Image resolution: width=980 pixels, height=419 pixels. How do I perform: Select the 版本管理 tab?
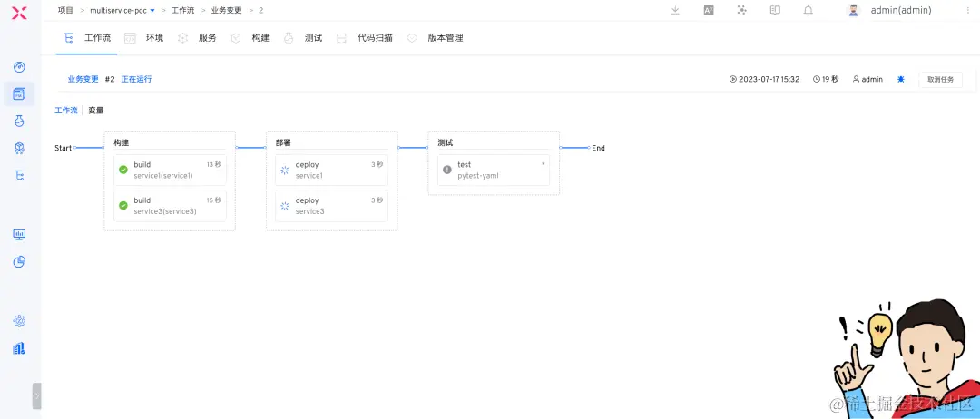(x=435, y=38)
